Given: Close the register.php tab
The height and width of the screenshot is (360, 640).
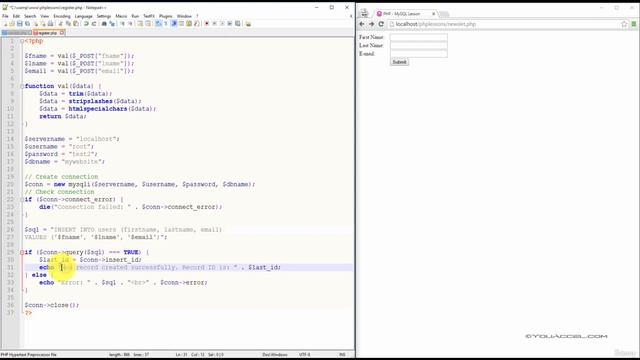Looking at the screenshot, I should click(x=62, y=33).
